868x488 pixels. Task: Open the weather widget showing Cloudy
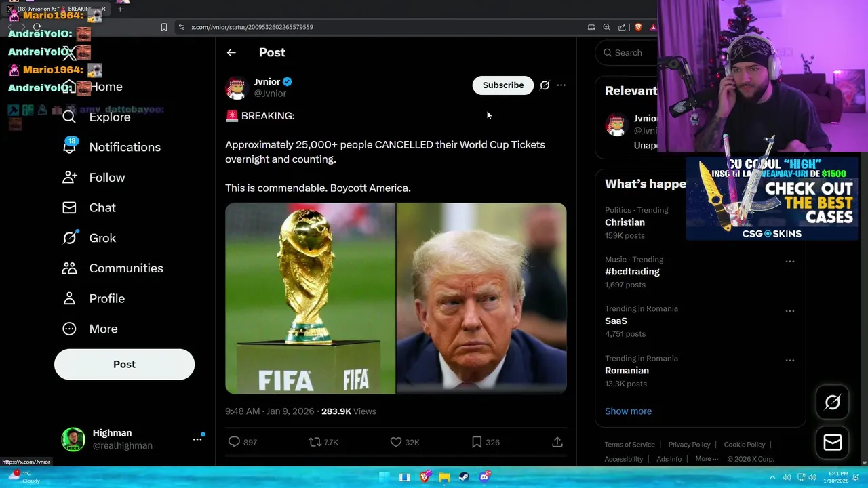tap(24, 477)
